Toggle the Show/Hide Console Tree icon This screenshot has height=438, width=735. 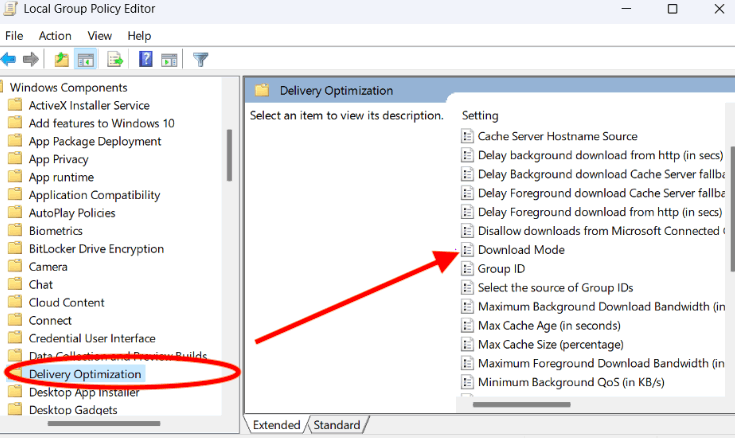tap(86, 59)
